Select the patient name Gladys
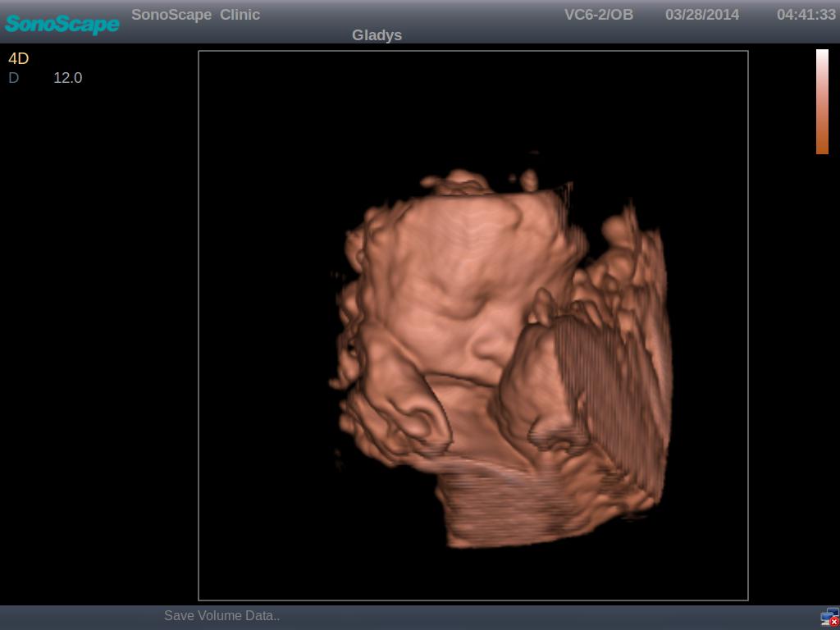 pyautogui.click(x=377, y=35)
